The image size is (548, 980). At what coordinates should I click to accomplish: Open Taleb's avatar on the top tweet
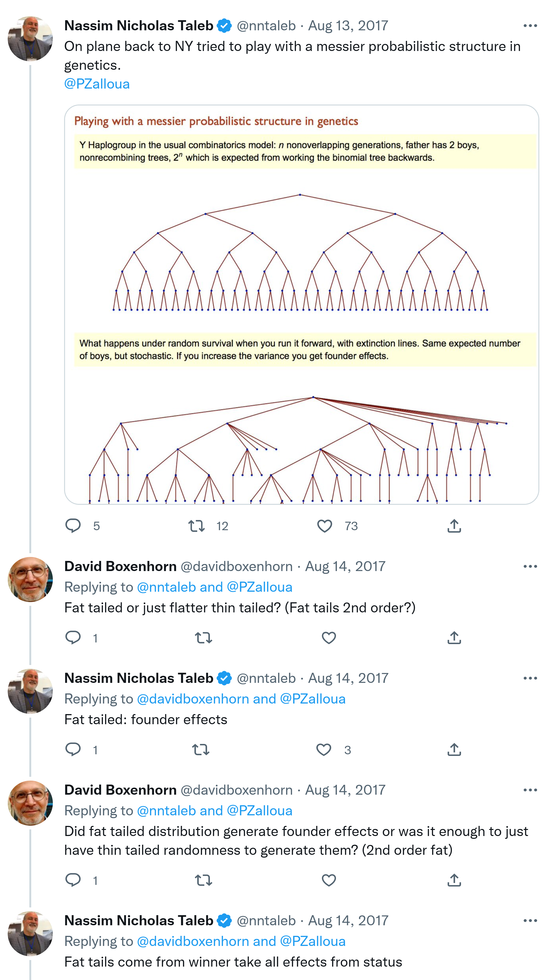point(31,39)
